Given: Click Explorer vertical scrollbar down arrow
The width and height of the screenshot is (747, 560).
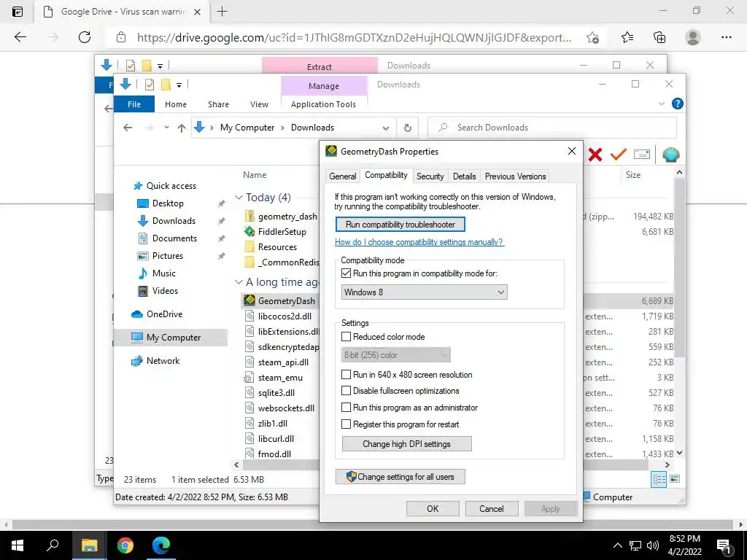Looking at the screenshot, I should 679,453.
